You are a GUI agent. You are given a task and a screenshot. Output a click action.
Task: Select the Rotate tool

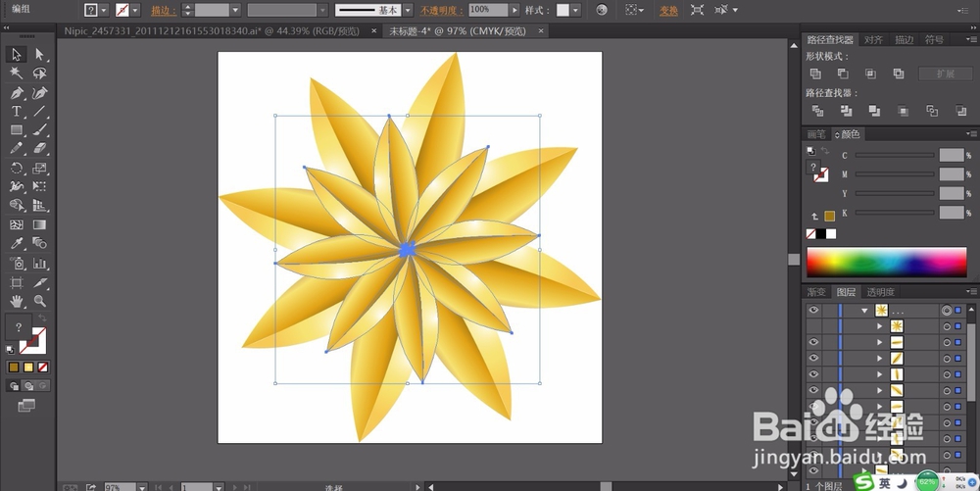pos(17,168)
